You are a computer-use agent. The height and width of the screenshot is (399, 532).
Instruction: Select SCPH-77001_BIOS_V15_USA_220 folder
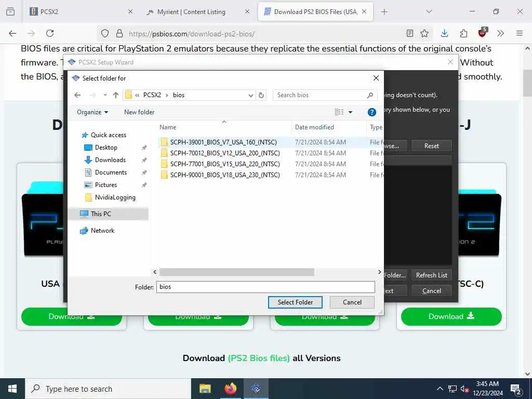point(225,164)
